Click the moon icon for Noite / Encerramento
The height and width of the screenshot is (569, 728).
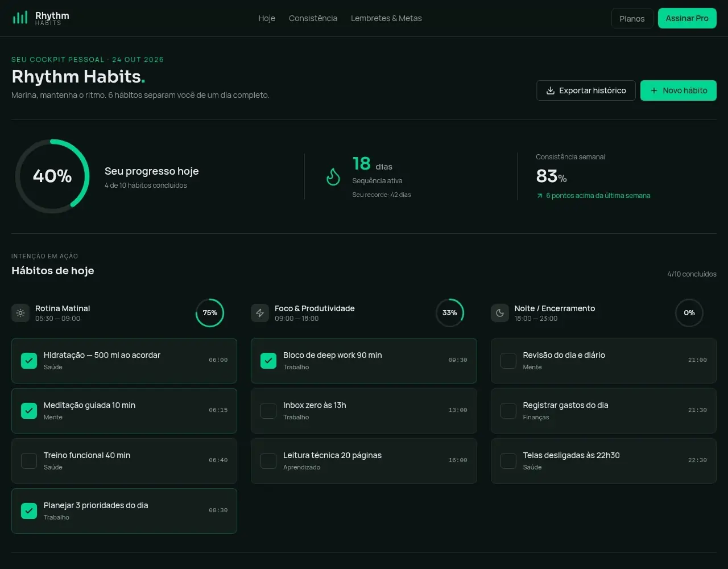click(x=500, y=313)
